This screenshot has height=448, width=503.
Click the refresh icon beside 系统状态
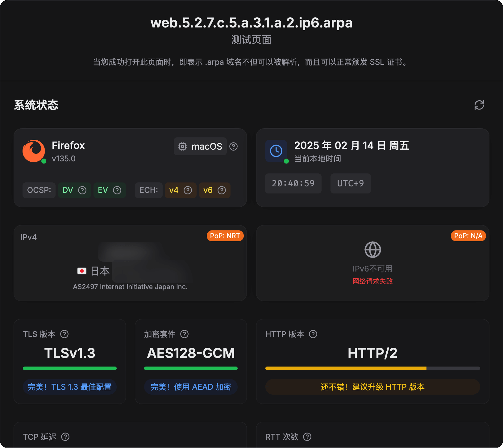point(479,105)
